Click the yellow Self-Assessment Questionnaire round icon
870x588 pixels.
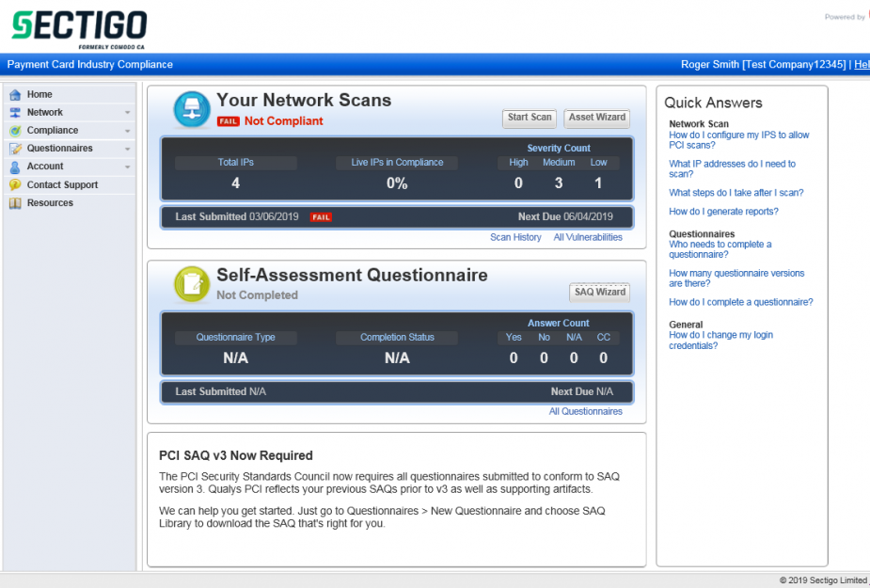click(x=192, y=284)
